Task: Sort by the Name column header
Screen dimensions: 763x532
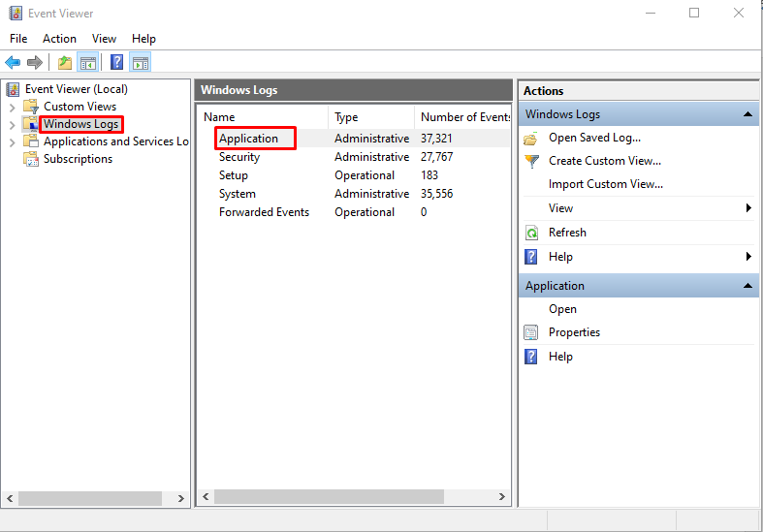Action: (263, 117)
